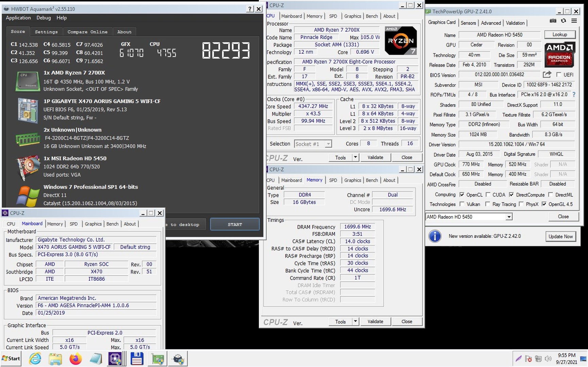Open Help menu in Aquamark
Viewport: 588px width, 367px height.
click(62, 18)
